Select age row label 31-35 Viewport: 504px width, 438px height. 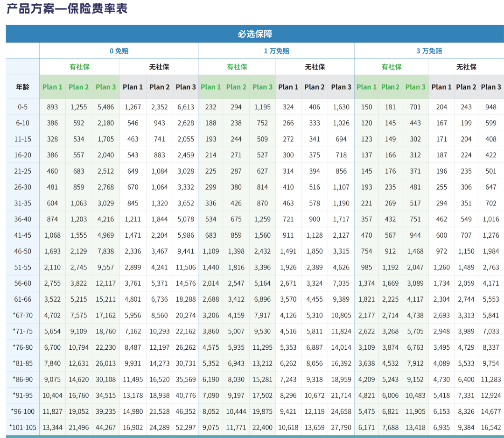[22, 203]
